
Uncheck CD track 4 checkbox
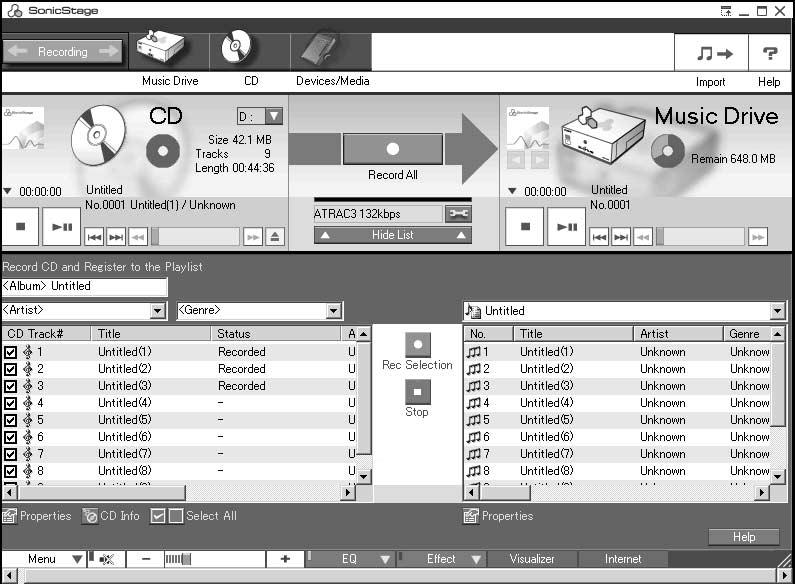coord(11,404)
